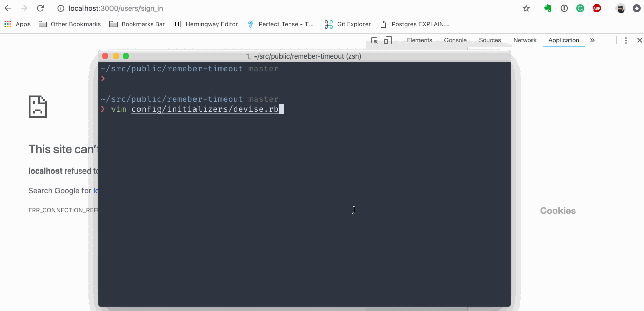Viewport: 644px width, 311px height.
Task: Click the browser forward arrow
Action: click(x=24, y=8)
